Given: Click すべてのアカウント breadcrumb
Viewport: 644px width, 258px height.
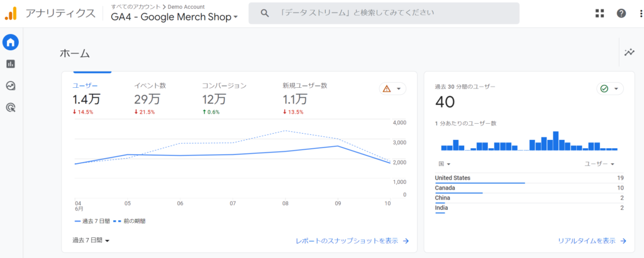Looking at the screenshot, I should click(x=136, y=6).
